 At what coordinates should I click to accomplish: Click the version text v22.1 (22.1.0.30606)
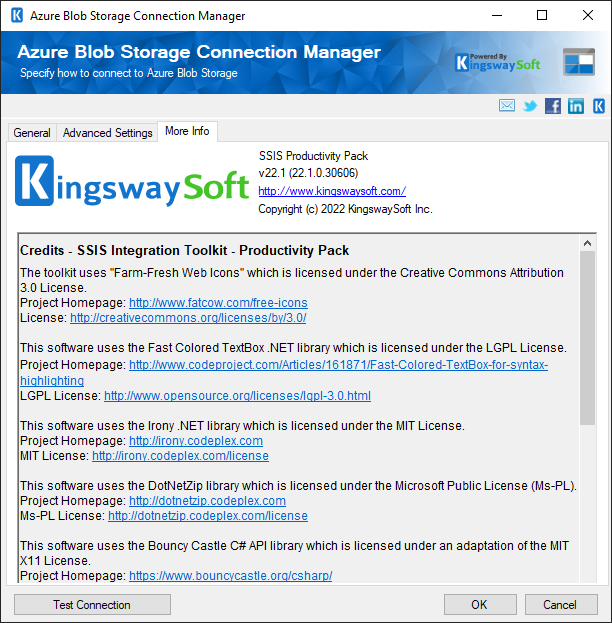click(308, 173)
